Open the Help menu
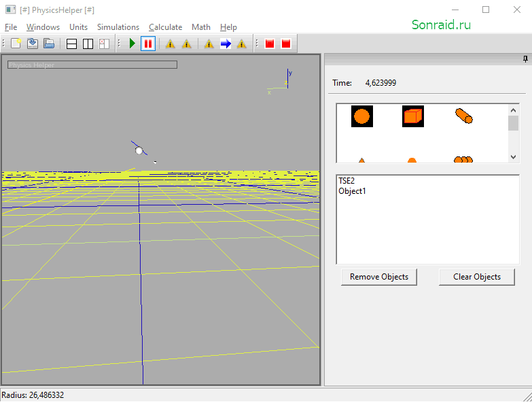 coord(228,27)
